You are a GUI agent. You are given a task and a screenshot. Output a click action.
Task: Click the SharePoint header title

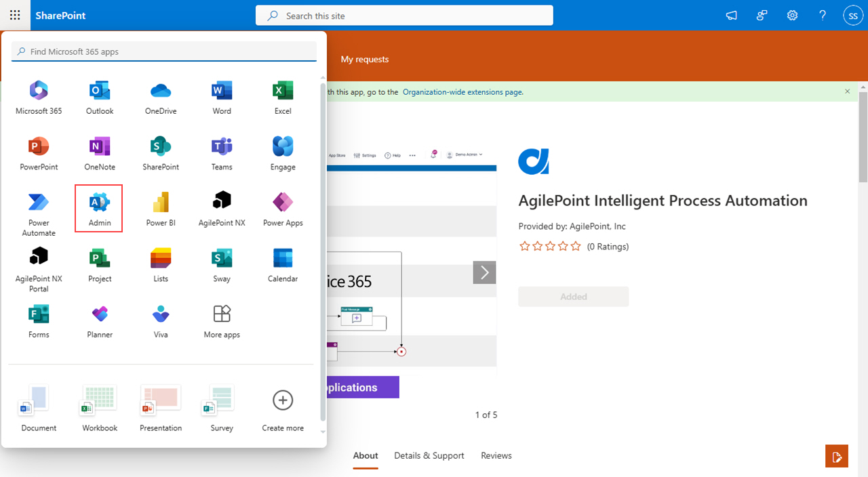click(60, 15)
